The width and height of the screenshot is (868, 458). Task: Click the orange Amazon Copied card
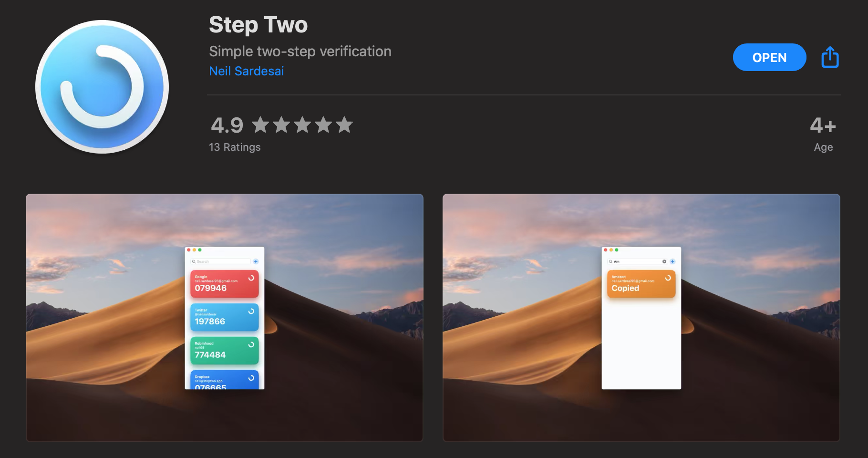(641, 284)
